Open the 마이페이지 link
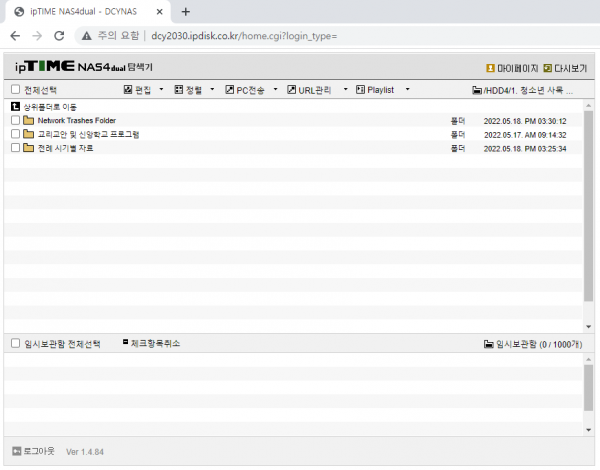600x470 pixels. click(x=517, y=69)
